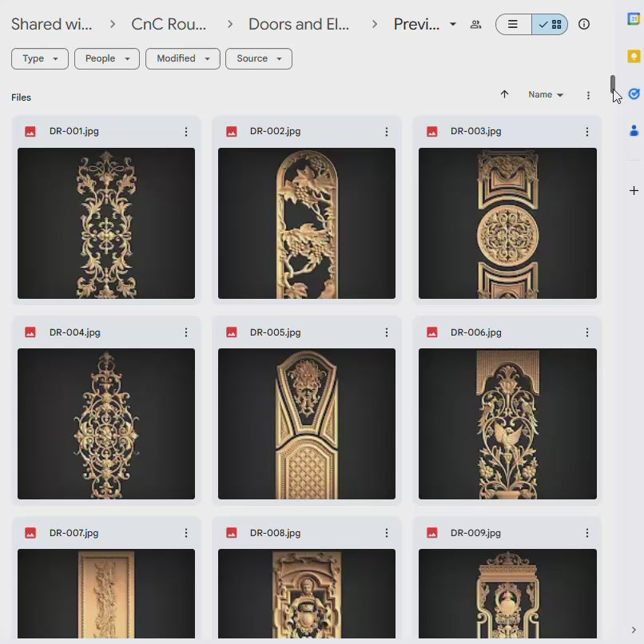
Task: Hide side panel with bottom chevron
Action: pyautogui.click(x=634, y=630)
